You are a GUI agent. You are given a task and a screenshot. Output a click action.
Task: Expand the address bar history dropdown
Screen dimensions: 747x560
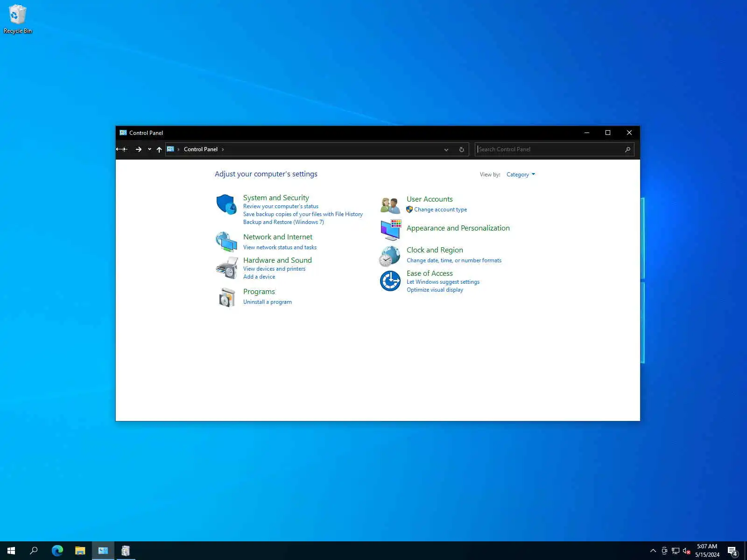click(x=446, y=149)
